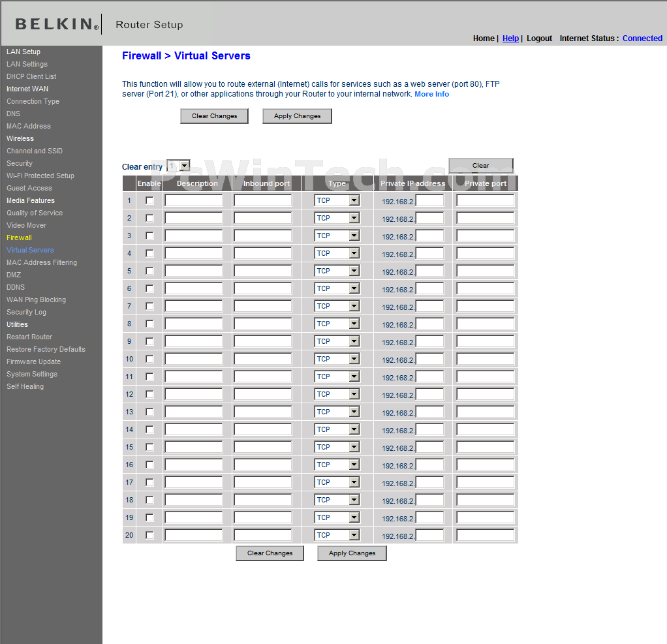The image size is (667, 644).
Task: Expand the protocol Type dropdown for row 2
Action: 337,218
